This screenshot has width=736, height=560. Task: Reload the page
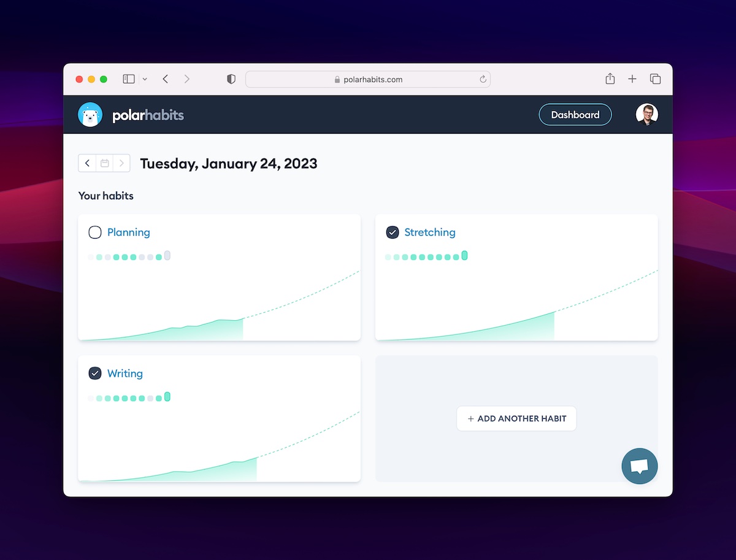click(x=483, y=79)
